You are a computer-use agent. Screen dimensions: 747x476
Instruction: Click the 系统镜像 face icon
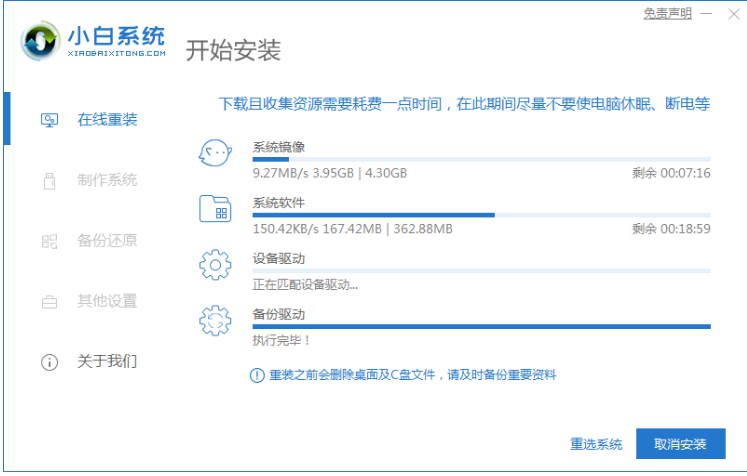click(x=215, y=155)
